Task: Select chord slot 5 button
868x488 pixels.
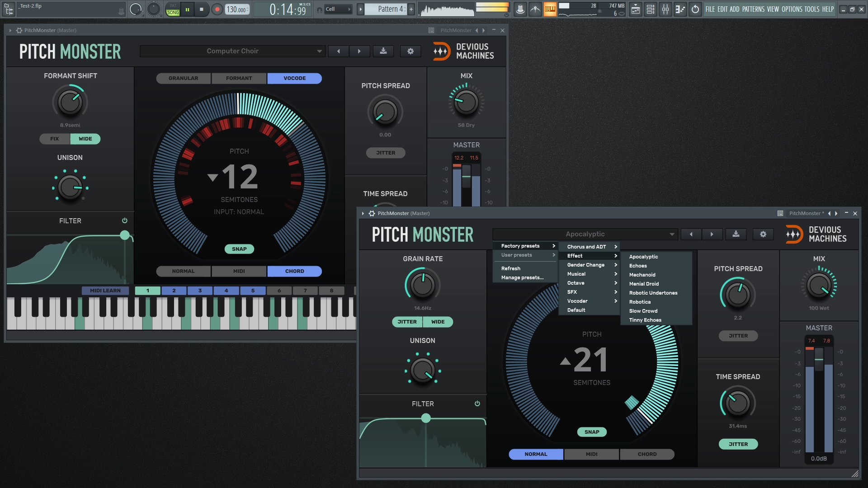Action: point(253,291)
